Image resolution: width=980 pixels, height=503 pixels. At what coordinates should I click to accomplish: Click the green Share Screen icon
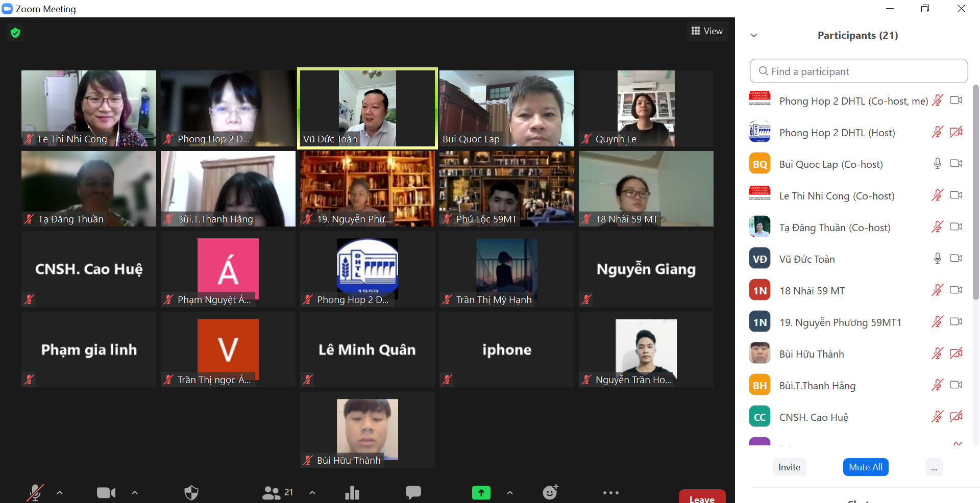481,493
